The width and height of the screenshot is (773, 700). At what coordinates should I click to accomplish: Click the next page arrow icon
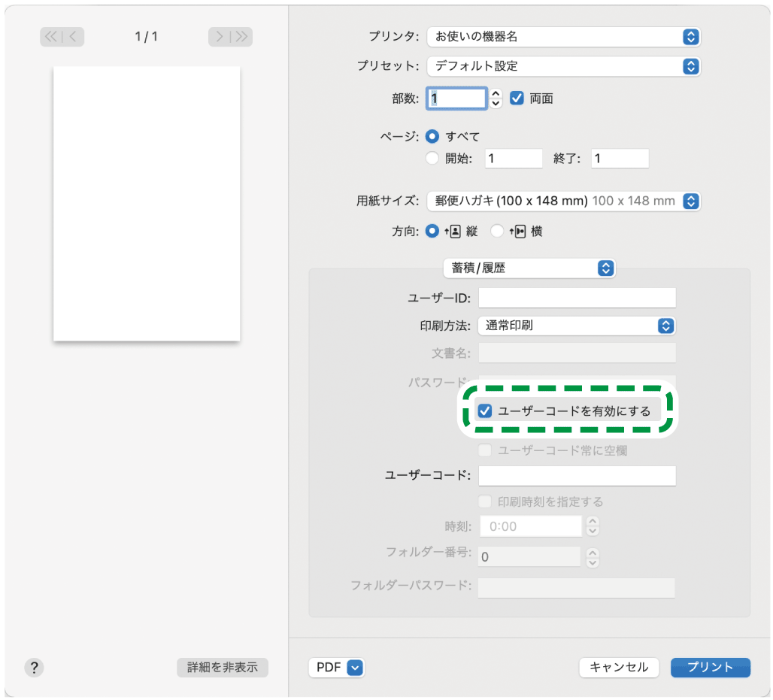tap(219, 37)
